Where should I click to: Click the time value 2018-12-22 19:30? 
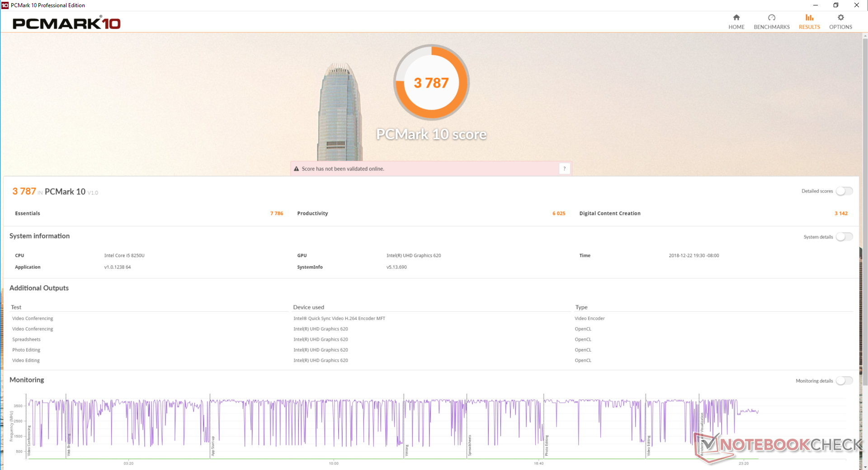click(x=694, y=255)
